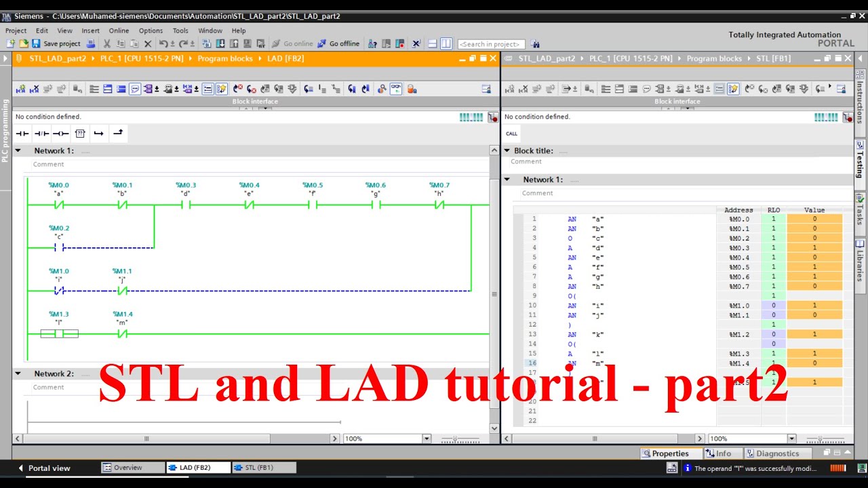868x488 pixels.
Task: Open the Online menu
Action: pyautogui.click(x=119, y=30)
